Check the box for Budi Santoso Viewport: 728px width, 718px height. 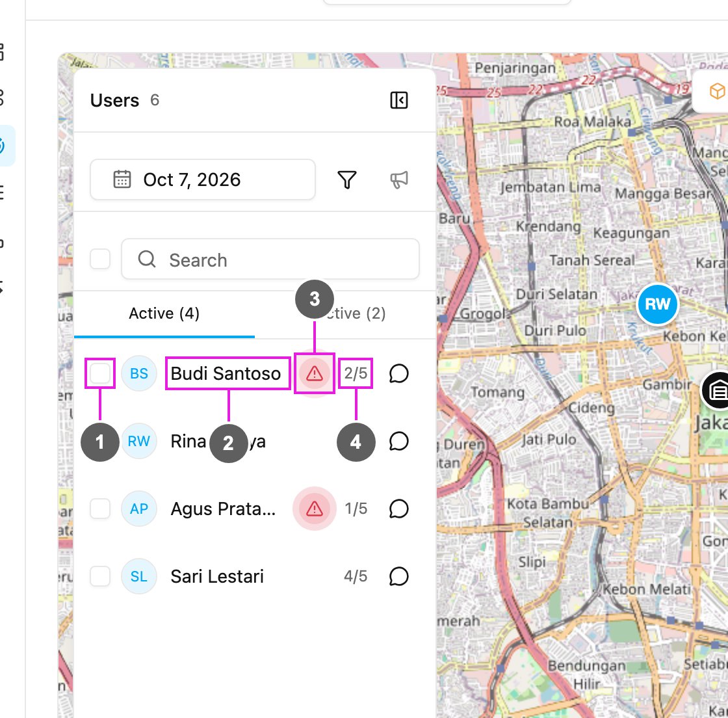pyautogui.click(x=100, y=373)
